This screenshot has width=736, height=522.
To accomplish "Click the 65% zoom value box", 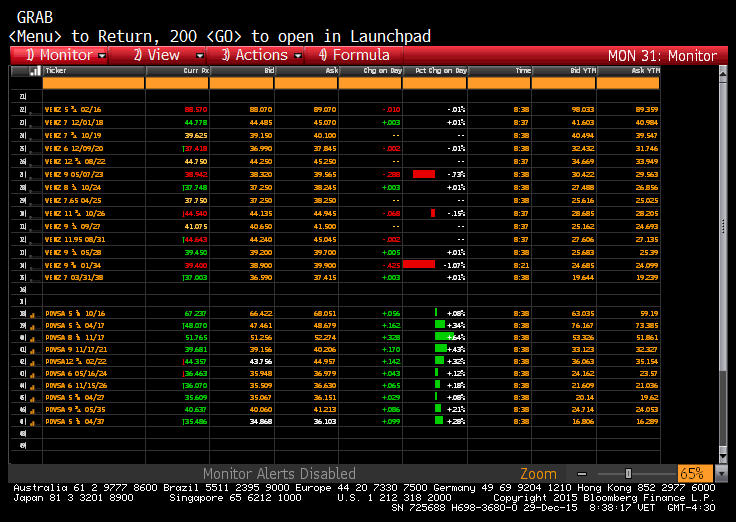I will click(x=695, y=473).
